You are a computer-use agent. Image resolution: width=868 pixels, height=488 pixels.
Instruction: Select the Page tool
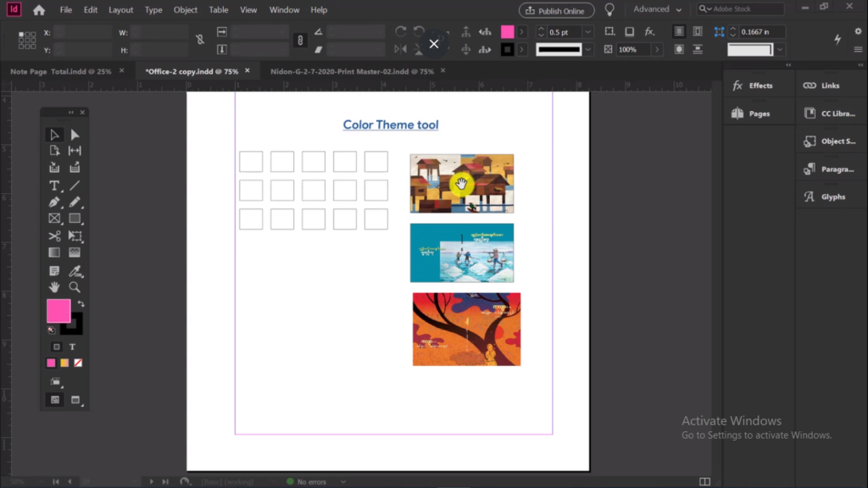pyautogui.click(x=54, y=151)
